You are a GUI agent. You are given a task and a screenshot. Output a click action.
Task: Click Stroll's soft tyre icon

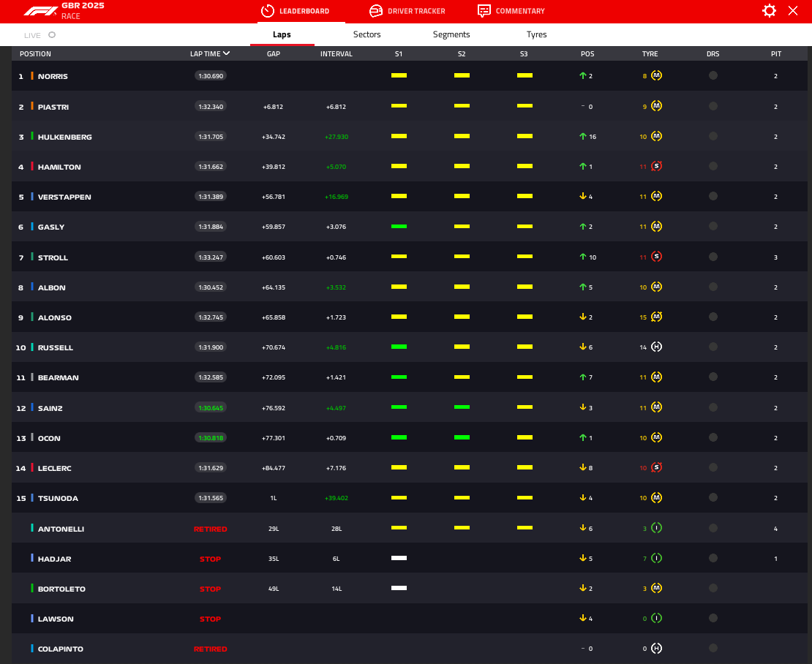(x=656, y=257)
